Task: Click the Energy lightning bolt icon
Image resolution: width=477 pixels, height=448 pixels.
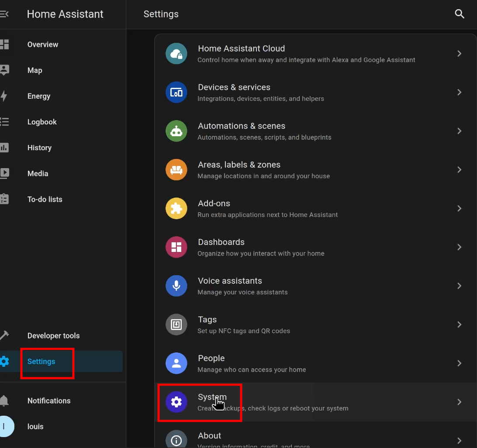Action: click(x=4, y=96)
